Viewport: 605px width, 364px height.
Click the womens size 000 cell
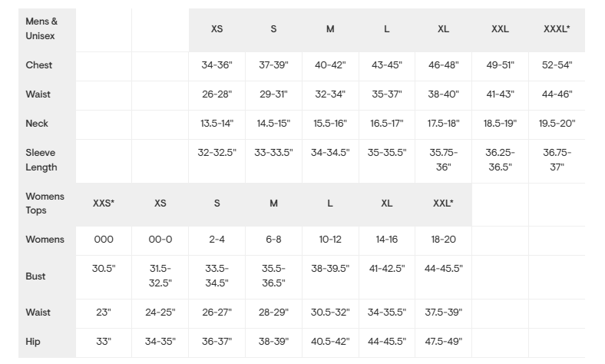coord(104,240)
